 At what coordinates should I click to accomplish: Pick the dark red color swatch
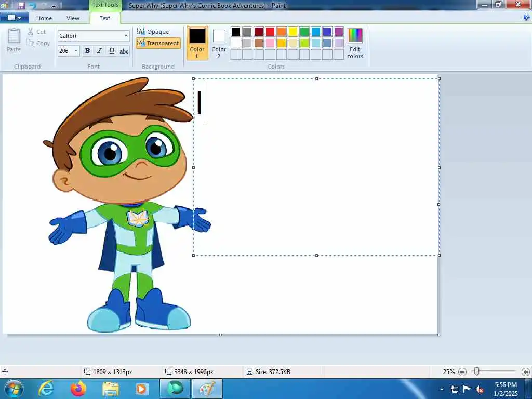259,32
